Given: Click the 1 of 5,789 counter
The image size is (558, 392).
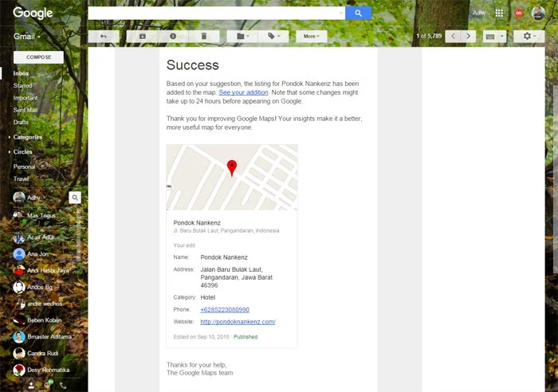Looking at the screenshot, I should 429,36.
